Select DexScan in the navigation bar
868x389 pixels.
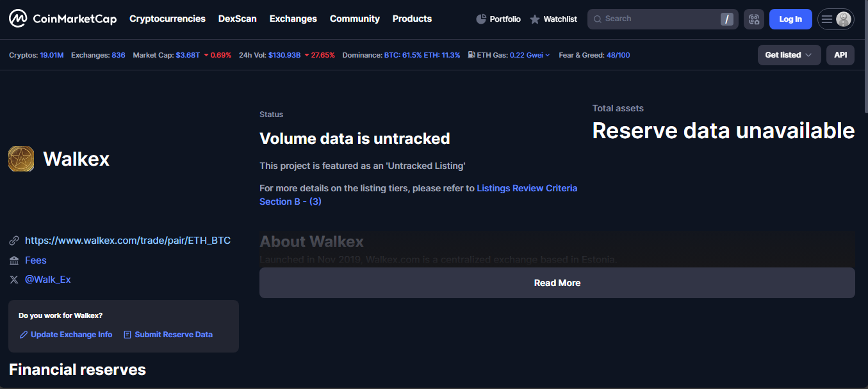237,19
